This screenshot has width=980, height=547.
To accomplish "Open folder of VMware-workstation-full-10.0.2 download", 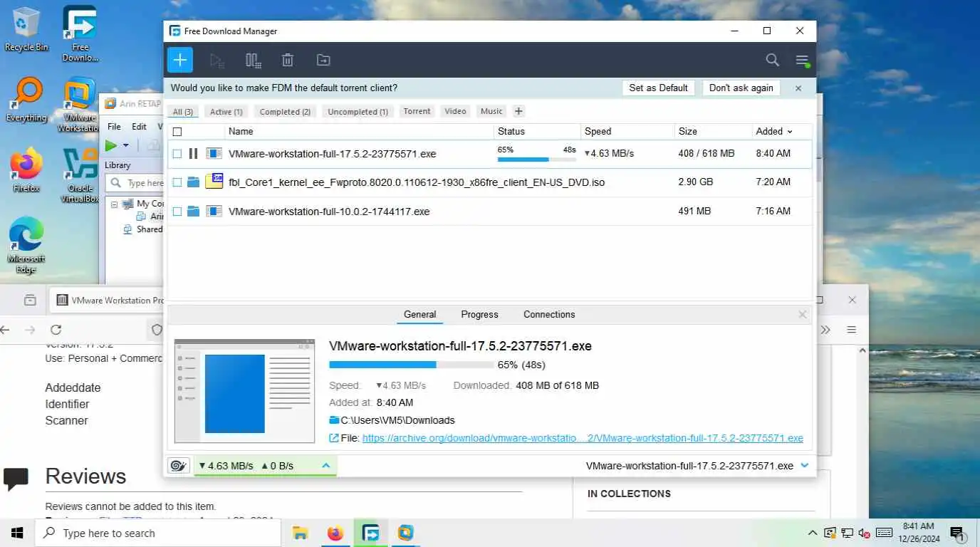I will 193,212.
